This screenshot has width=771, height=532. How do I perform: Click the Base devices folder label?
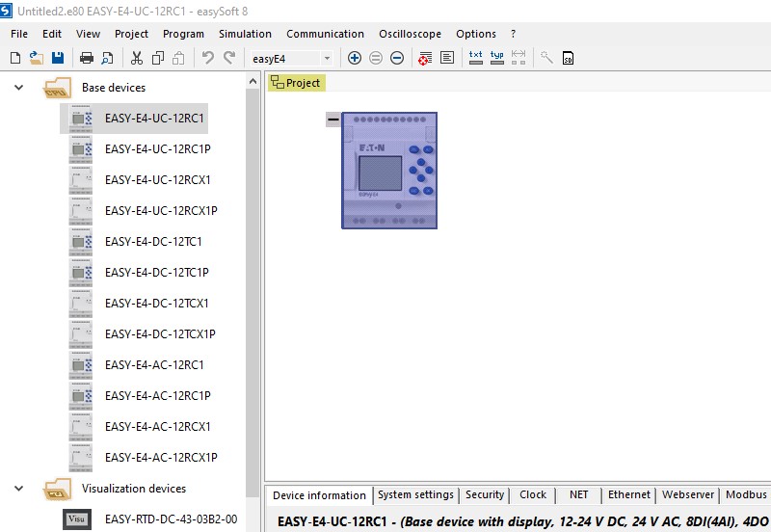coord(114,88)
